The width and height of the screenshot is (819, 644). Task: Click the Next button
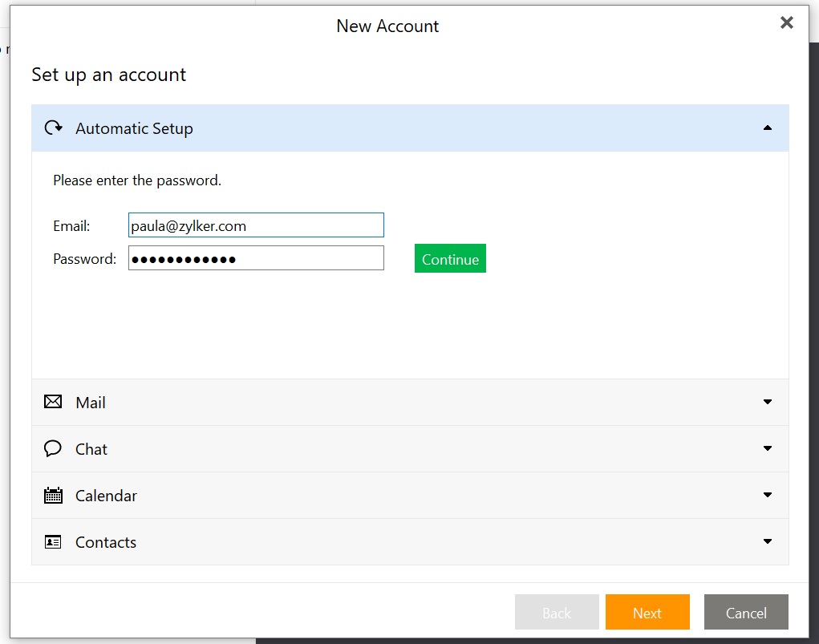647,612
